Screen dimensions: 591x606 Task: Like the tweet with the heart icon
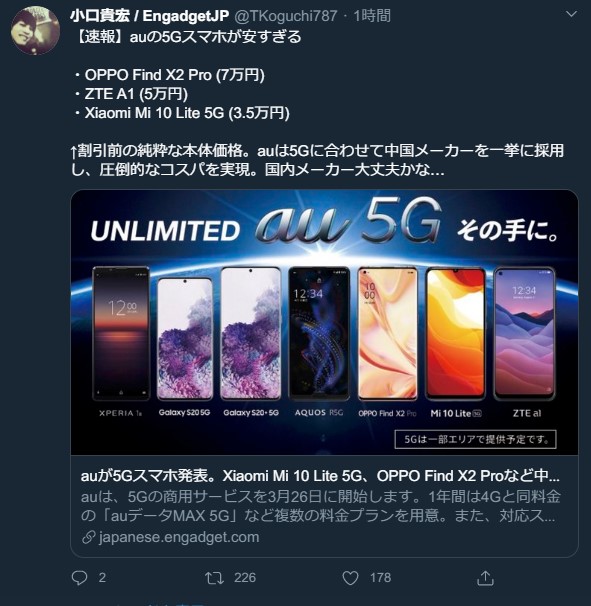tap(351, 578)
